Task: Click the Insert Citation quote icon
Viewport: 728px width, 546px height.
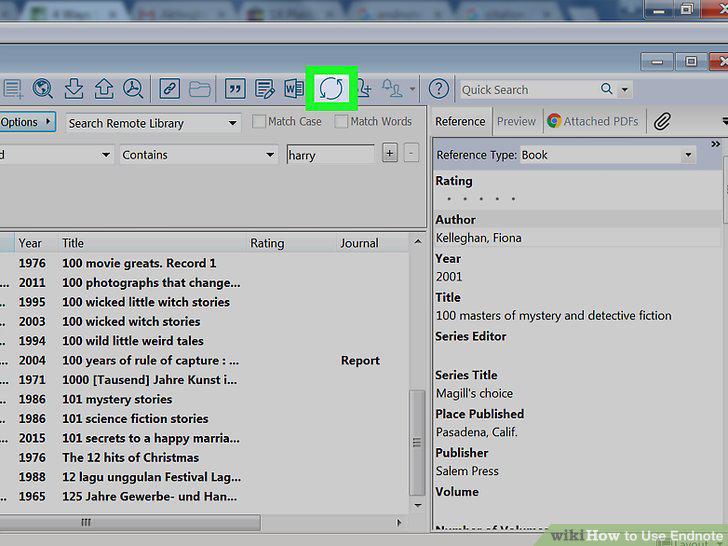Action: point(235,88)
